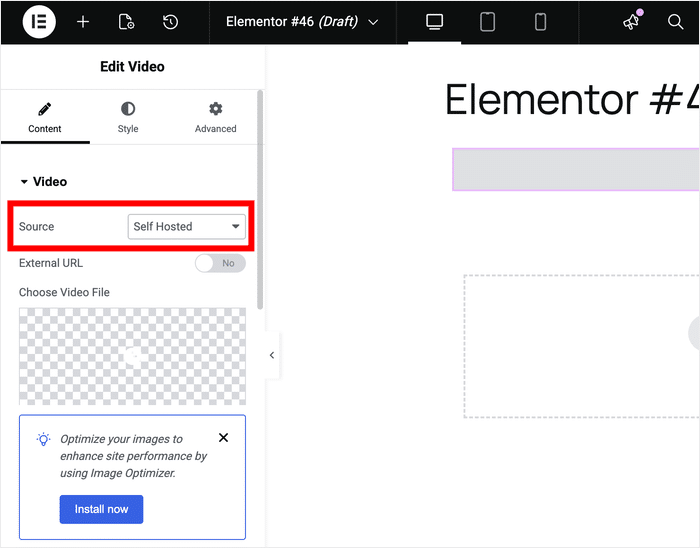Open revision history clock icon
The width and height of the screenshot is (700, 548).
tap(171, 21)
